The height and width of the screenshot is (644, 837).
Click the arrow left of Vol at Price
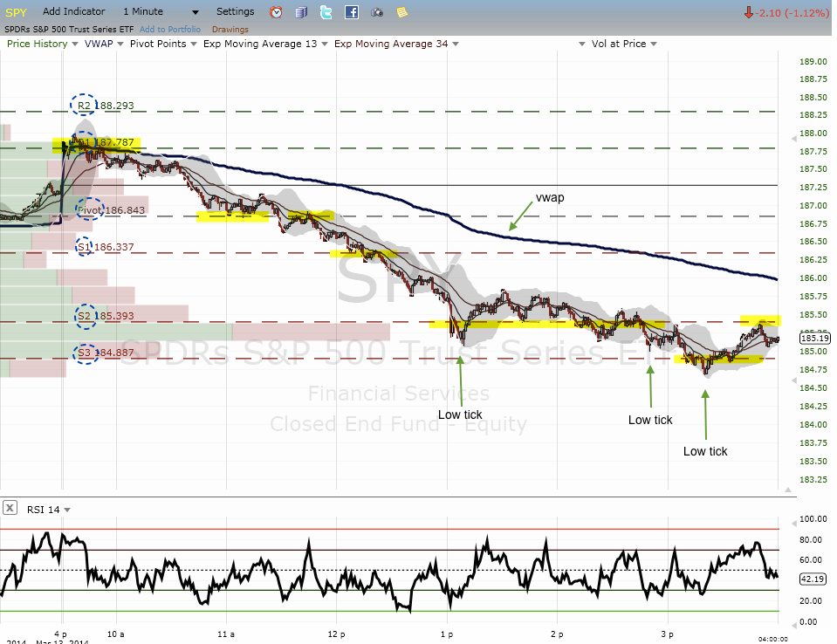582,44
